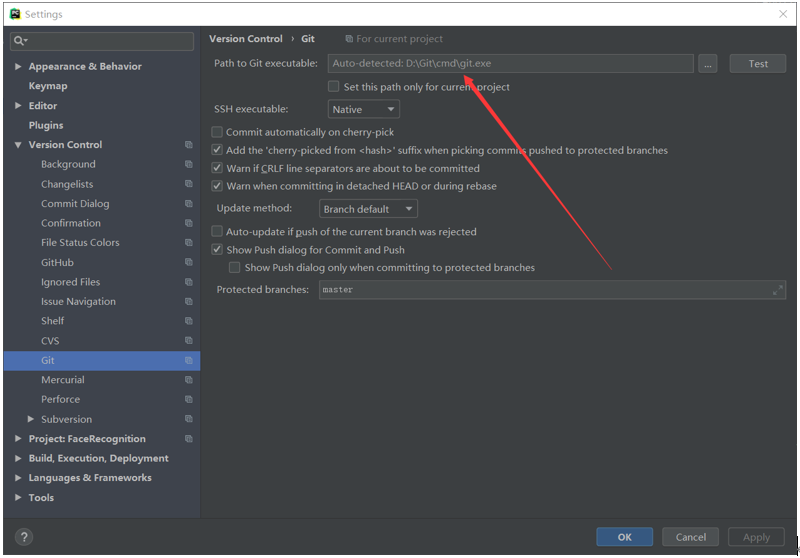The width and height of the screenshot is (800, 558).
Task: Click the expand icon in Protected branches field
Action: (x=778, y=290)
